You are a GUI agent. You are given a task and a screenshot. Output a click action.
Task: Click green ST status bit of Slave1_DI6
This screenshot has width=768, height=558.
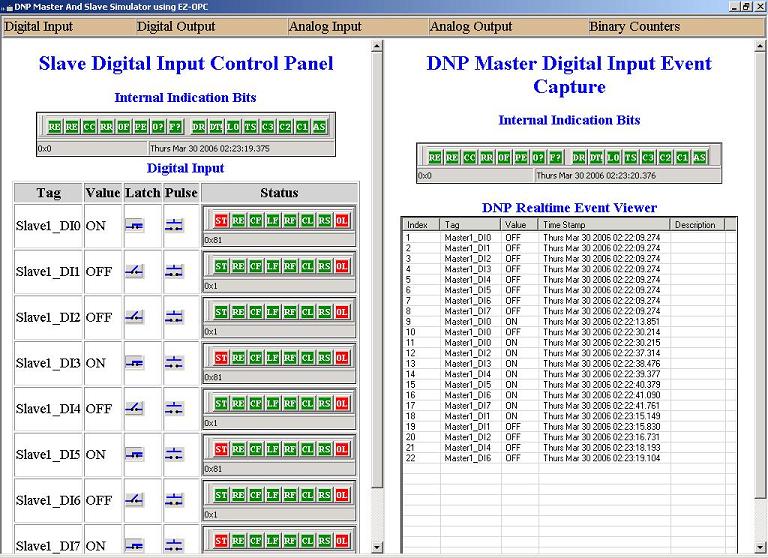[221, 495]
